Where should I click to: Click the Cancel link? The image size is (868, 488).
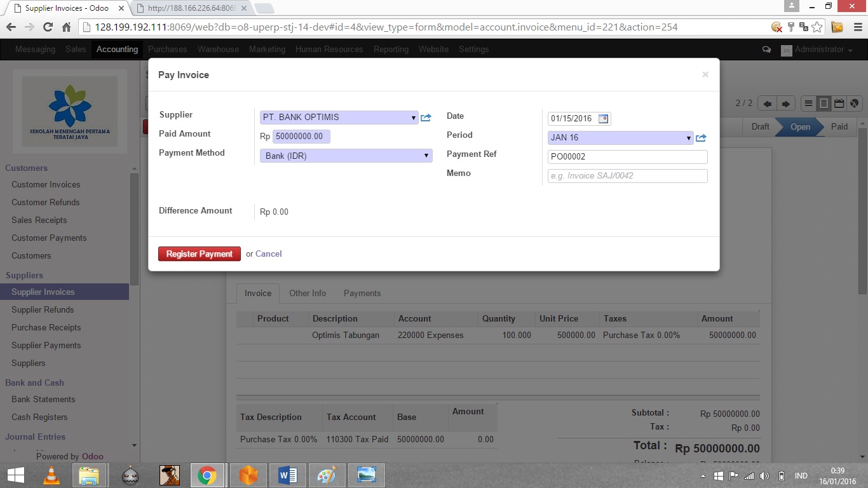269,254
